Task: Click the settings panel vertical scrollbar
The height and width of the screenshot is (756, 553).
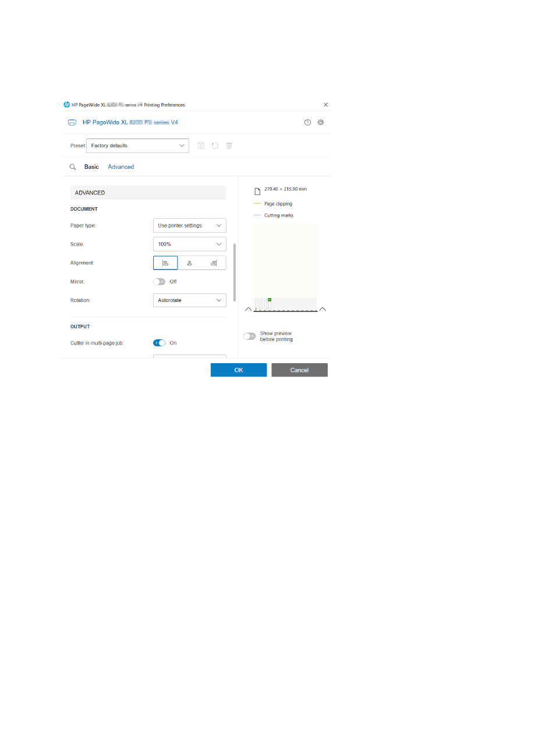Action: click(x=235, y=272)
